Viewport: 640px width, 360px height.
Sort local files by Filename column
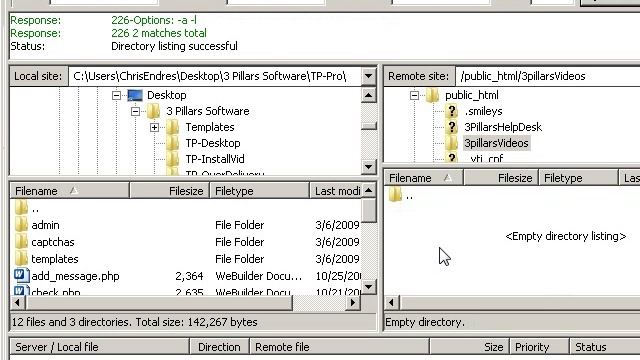69,191
